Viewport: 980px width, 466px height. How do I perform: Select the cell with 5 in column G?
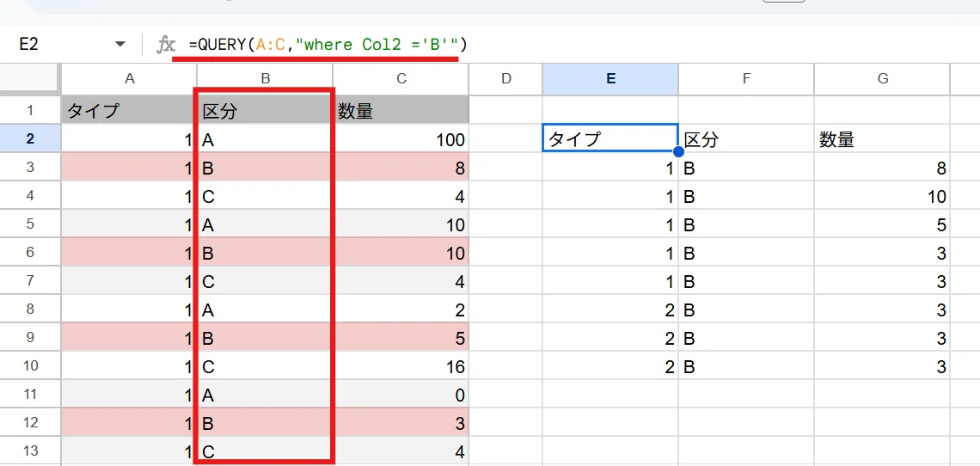[883, 224]
